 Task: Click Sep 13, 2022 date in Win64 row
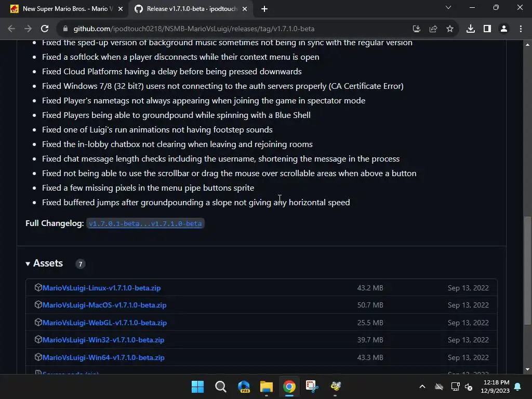[x=468, y=357]
